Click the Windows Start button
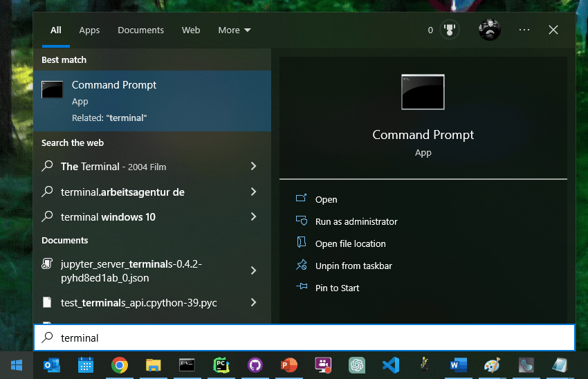 click(x=17, y=364)
